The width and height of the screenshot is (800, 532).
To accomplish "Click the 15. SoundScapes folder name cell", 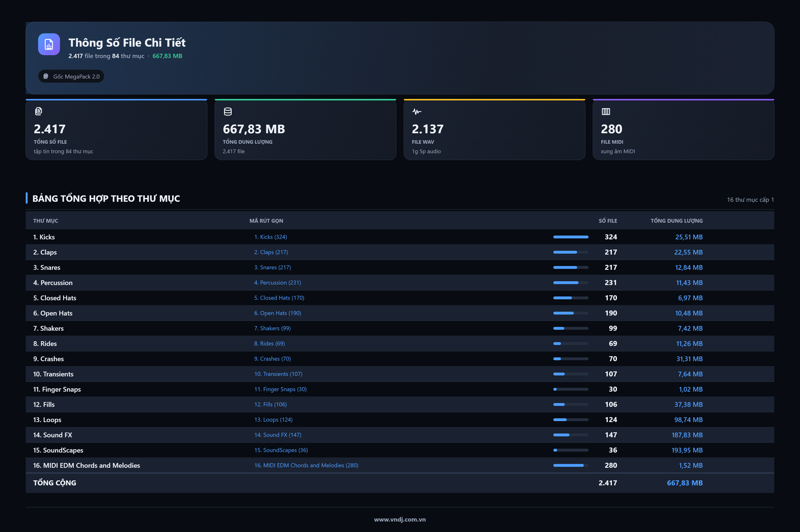I will point(58,450).
